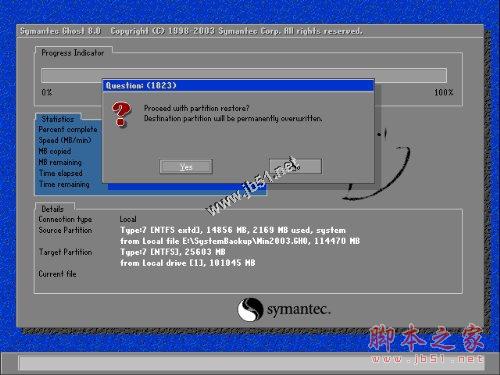
Task: Click the 'MB copied' label
Action: coord(55,151)
